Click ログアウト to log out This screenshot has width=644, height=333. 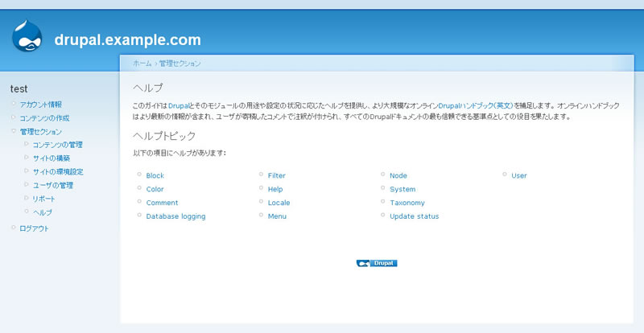34,228
